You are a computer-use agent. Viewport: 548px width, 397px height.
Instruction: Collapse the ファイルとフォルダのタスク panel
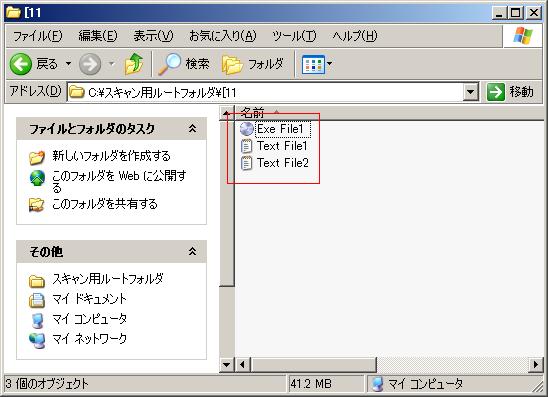point(192,129)
